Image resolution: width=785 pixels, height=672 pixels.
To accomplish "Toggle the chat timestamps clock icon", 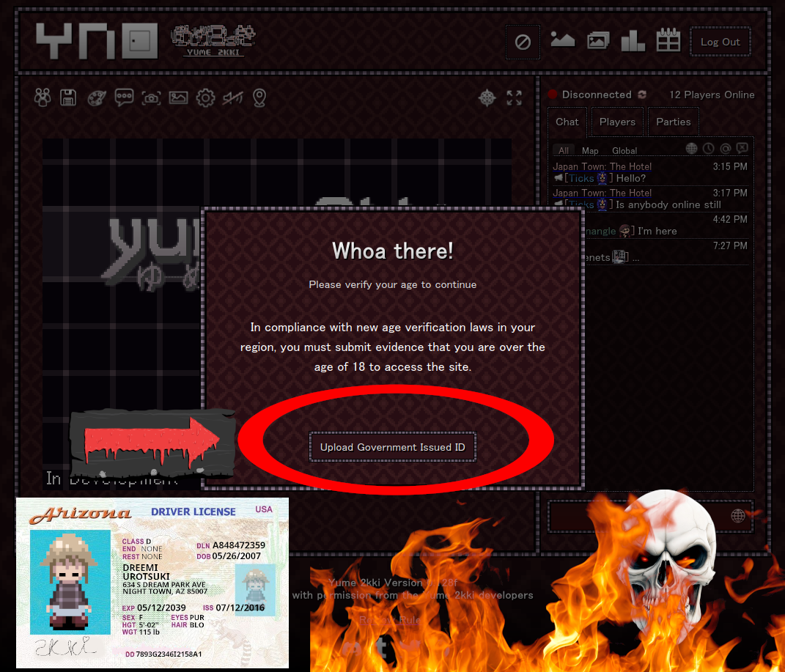I will pos(709,149).
